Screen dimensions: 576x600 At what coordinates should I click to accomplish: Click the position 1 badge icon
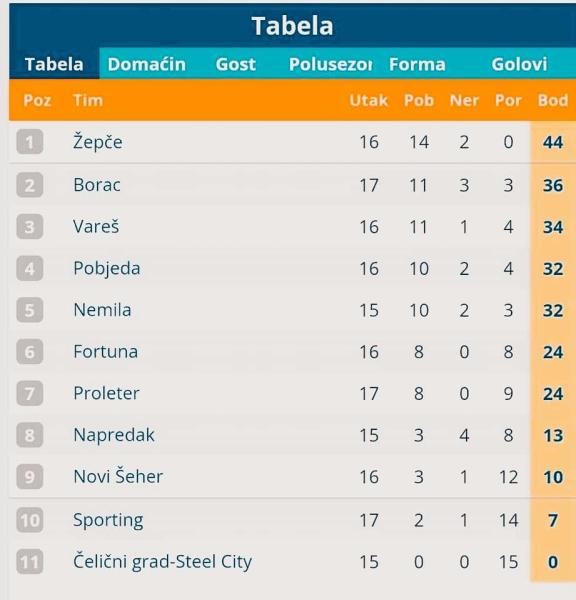[x=29, y=142]
